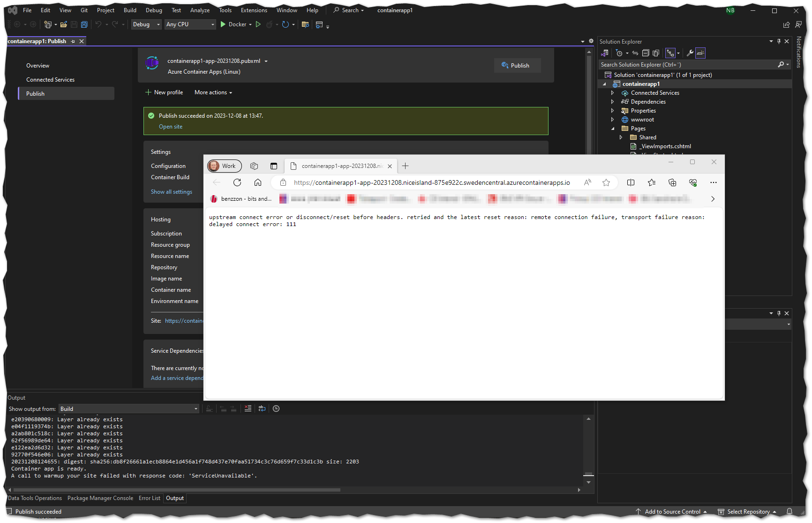812x523 pixels.
Task: Open Edge Favorites list icon
Action: point(652,182)
